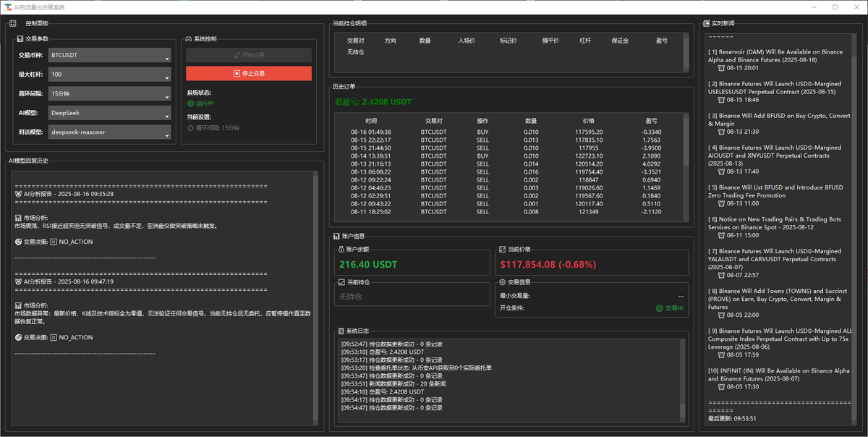Click the green 交易中 status circle
868x437 pixels.
[x=659, y=308]
